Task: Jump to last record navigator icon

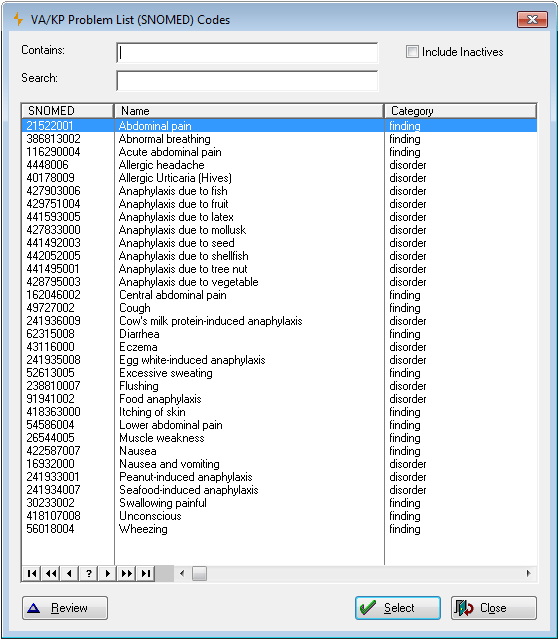Action: click(146, 573)
